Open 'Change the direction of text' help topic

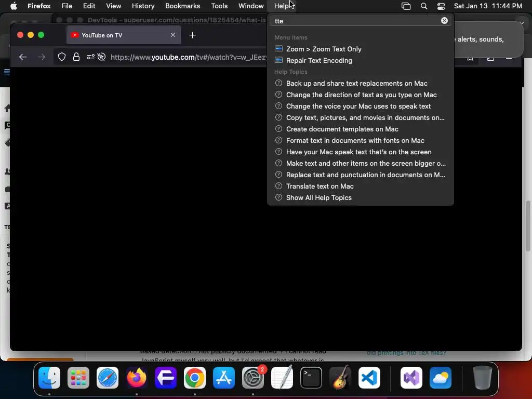click(361, 95)
